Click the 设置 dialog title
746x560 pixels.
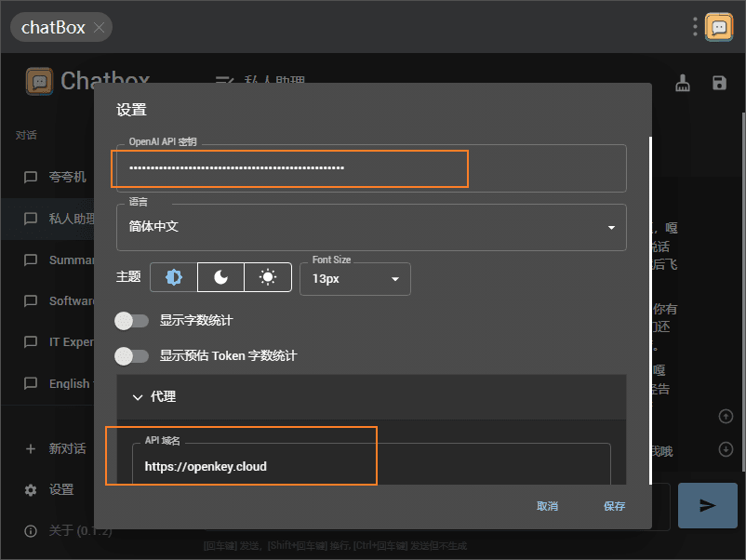(131, 110)
